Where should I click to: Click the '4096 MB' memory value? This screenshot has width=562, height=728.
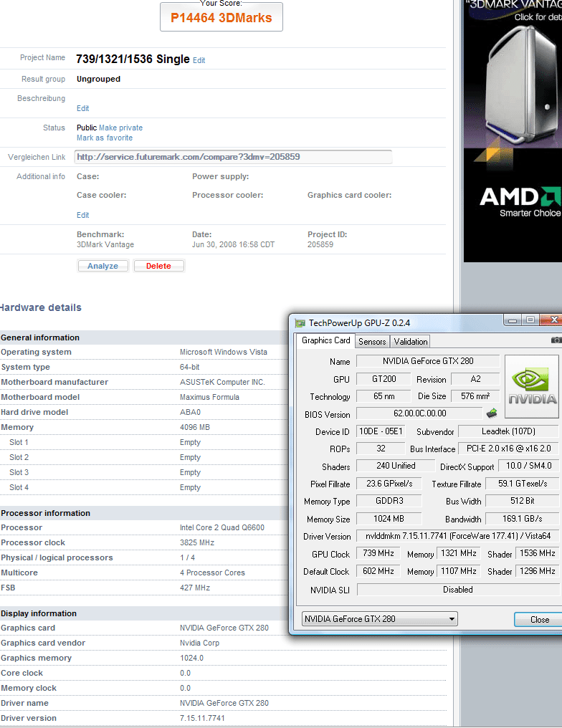point(194,427)
